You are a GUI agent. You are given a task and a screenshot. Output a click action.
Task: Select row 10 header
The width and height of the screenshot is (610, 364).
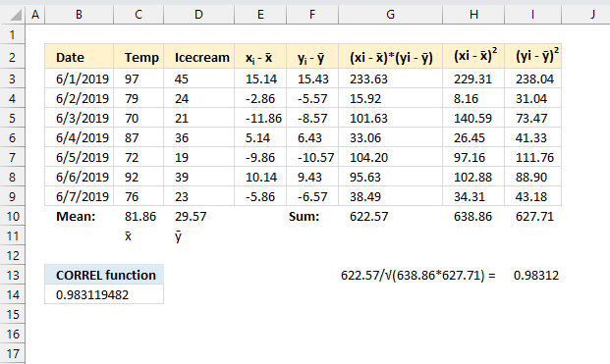tap(13, 216)
